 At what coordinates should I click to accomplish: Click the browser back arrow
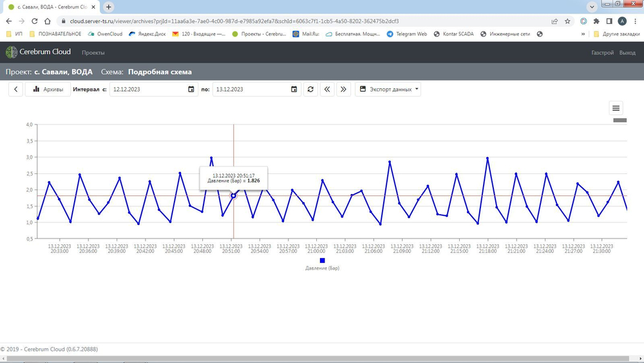(9, 21)
